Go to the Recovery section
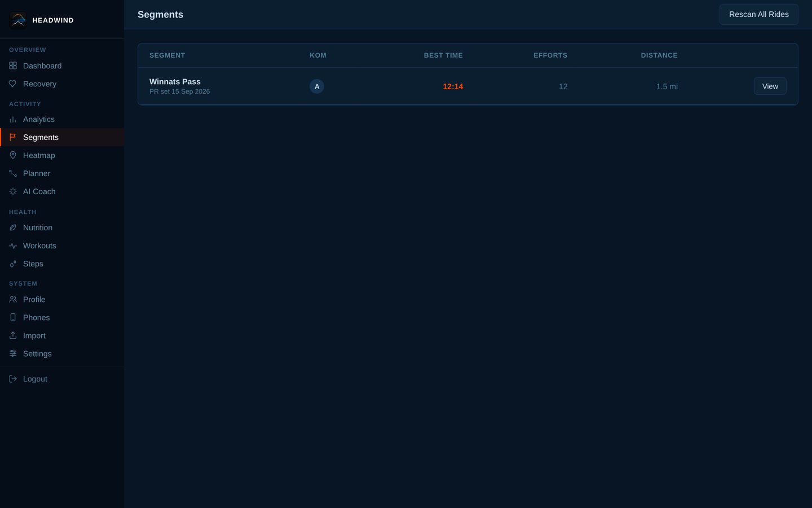The width and height of the screenshot is (812, 508). [x=62, y=84]
